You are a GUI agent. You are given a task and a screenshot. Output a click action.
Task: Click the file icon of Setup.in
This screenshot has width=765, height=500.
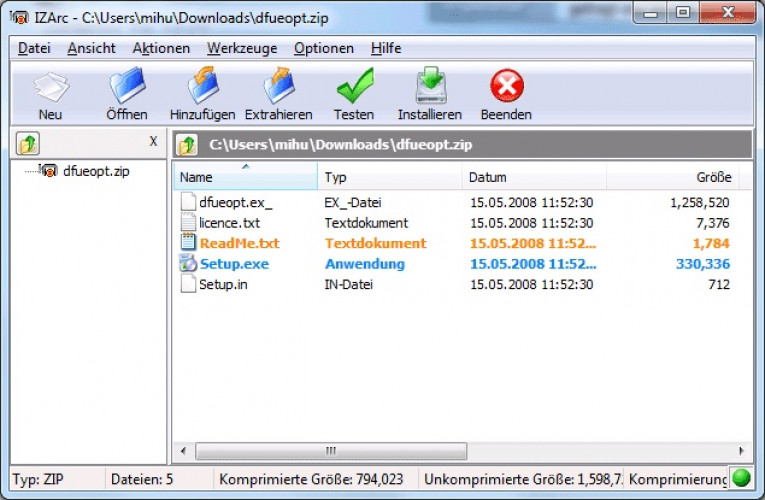pos(188,284)
